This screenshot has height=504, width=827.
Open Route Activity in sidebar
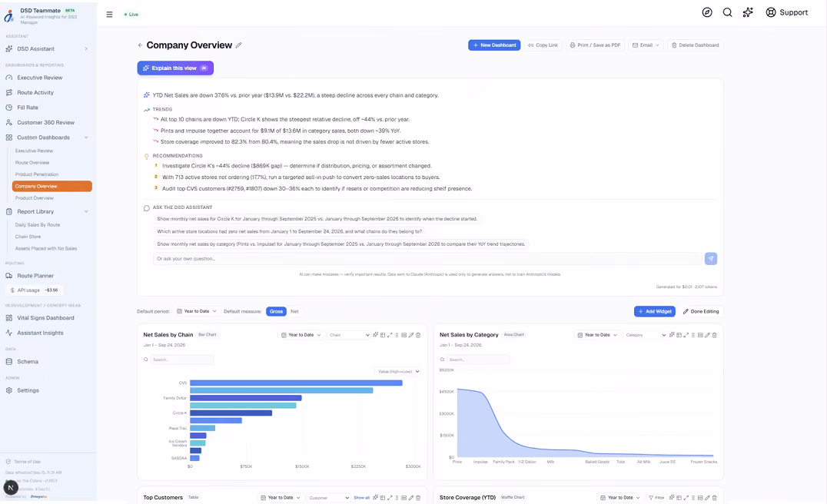35,92
